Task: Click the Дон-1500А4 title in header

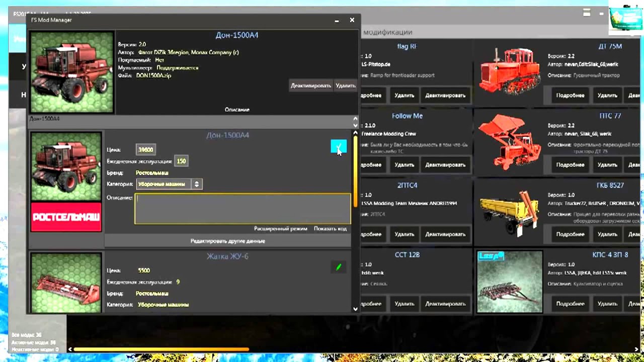Action: tap(237, 35)
